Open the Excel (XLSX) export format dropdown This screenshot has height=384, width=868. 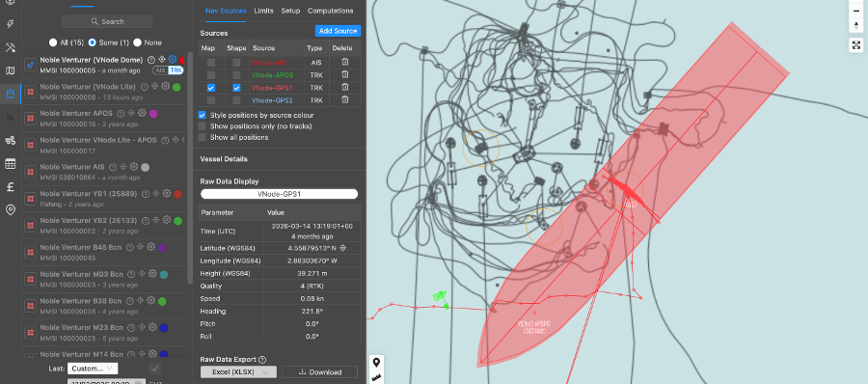[238, 372]
